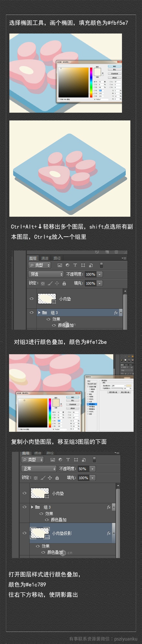Screen dimensions: 142x644
Task: Click lock image pixels brush icon in 正常 panel
Action: pos(43,478)
